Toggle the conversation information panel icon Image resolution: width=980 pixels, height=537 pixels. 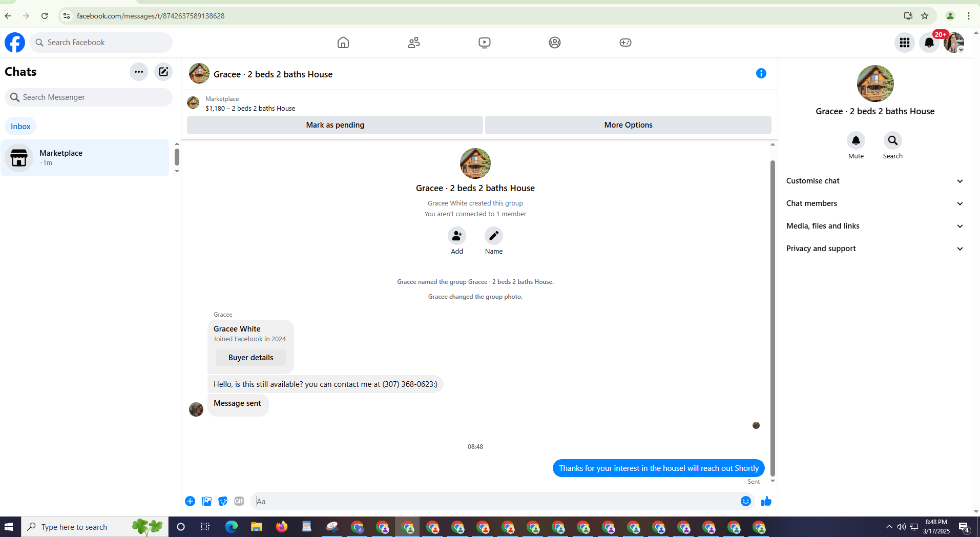click(x=761, y=73)
